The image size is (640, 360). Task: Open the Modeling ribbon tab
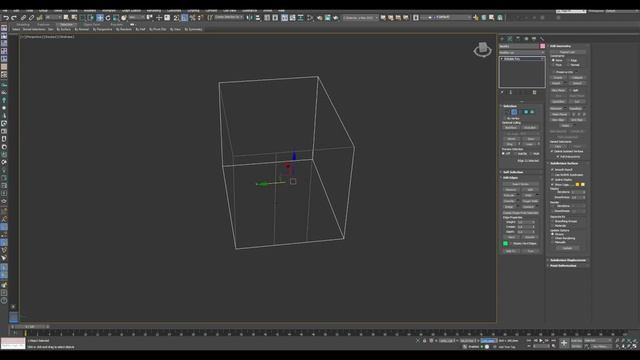coord(23,24)
